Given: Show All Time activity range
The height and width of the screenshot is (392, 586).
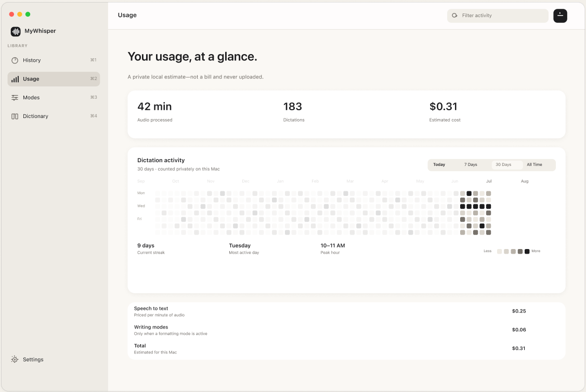Looking at the screenshot, I should [535, 164].
